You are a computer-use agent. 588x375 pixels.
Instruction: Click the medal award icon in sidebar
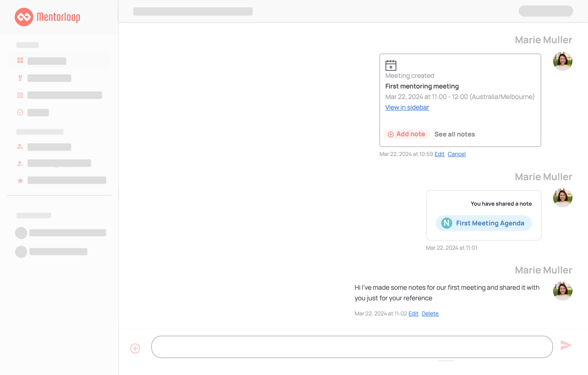coord(20,78)
